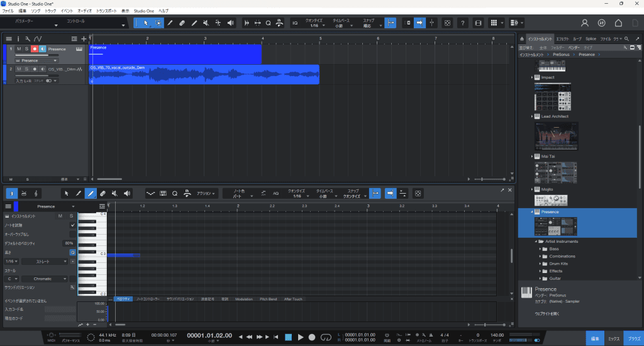Expand the Impact instrument in the browser
This screenshot has height=346, width=644.
[532, 77]
